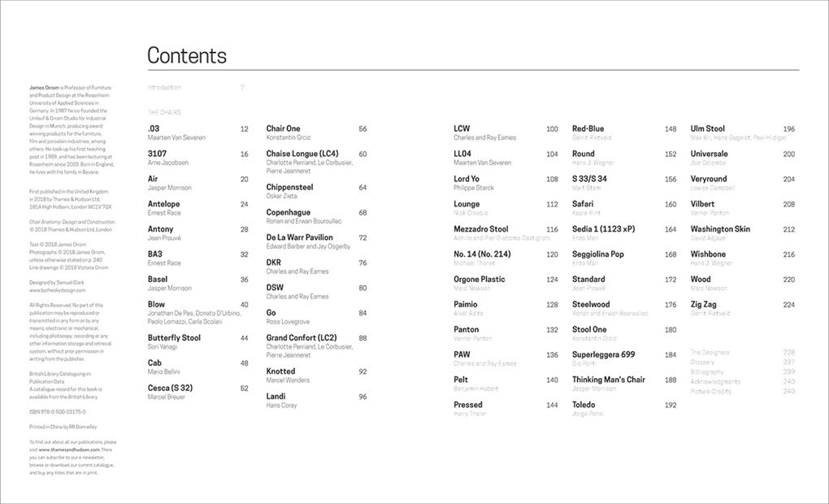Jump to the Orgone Plastic chapter
829x504 pixels.
coord(479,280)
